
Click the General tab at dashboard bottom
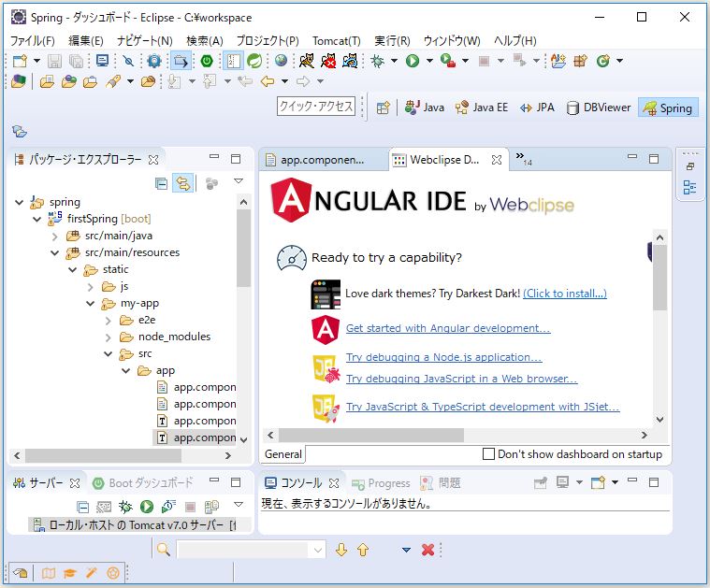point(283,454)
